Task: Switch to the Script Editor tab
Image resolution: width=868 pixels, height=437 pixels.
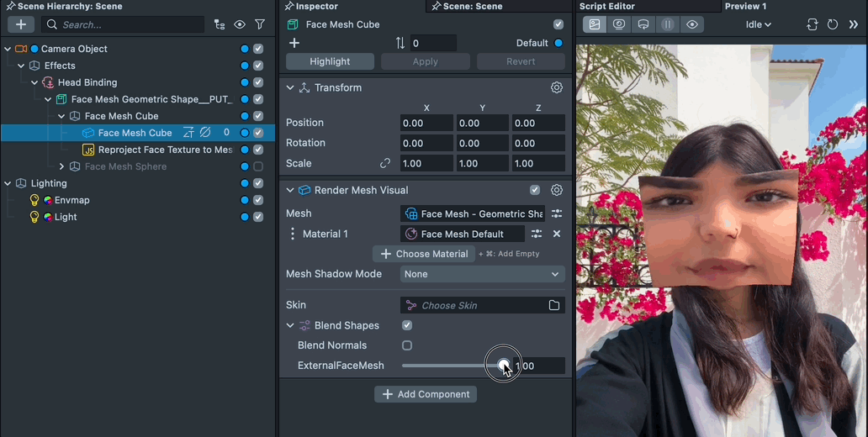Action: [x=606, y=6]
